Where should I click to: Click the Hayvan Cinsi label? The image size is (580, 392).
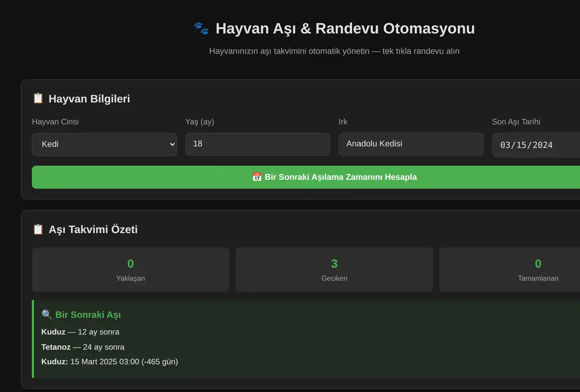(x=55, y=122)
